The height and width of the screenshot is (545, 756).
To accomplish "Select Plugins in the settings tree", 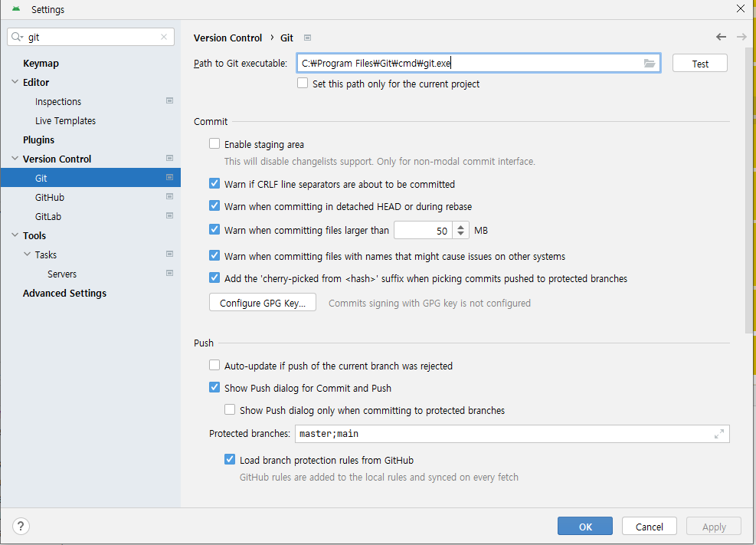I will [38, 140].
